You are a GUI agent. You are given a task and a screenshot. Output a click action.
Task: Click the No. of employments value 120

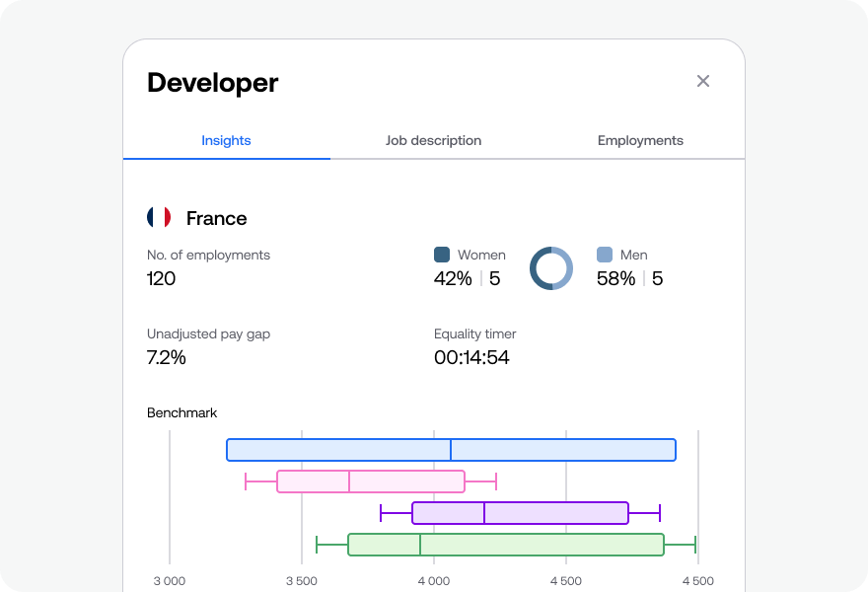tap(161, 278)
